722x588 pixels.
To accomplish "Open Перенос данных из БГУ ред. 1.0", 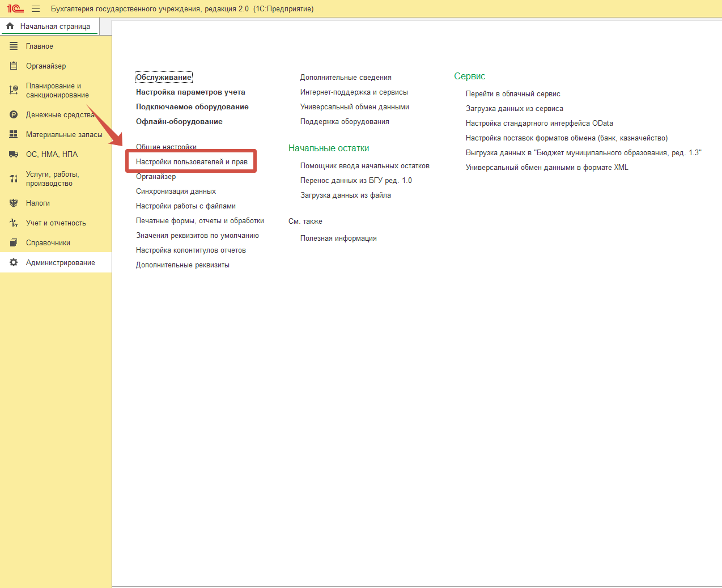I will pyautogui.click(x=356, y=180).
